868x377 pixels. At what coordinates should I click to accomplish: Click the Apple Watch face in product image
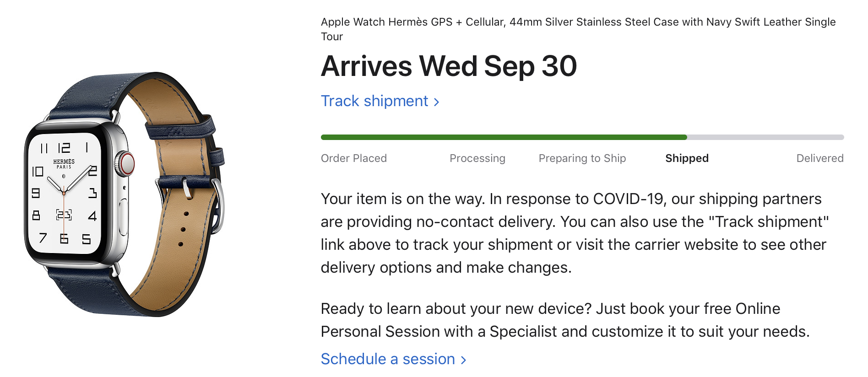click(x=64, y=193)
